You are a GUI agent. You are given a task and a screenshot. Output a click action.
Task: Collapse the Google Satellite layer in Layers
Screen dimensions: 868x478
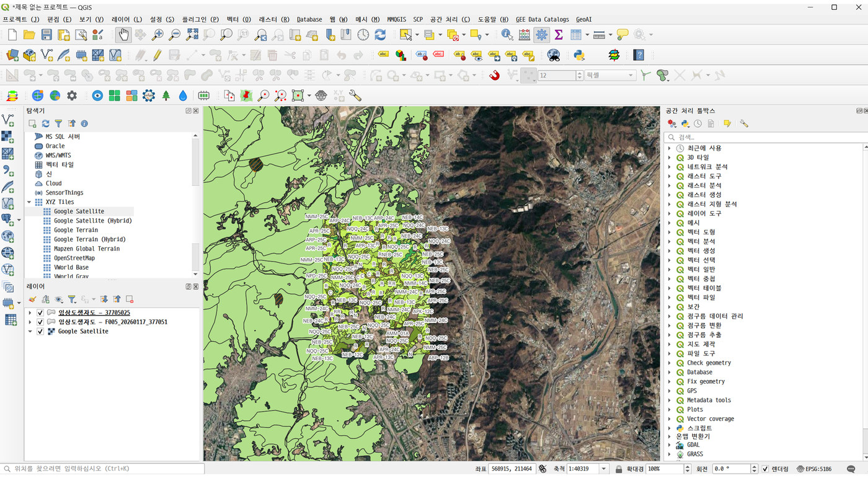(x=30, y=332)
